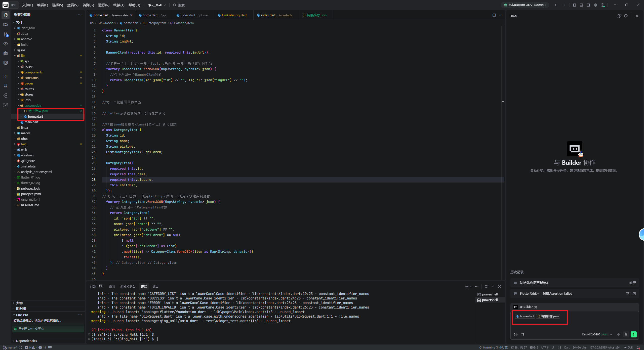
Task: Open the settings gear in title bar
Action: click(595, 5)
